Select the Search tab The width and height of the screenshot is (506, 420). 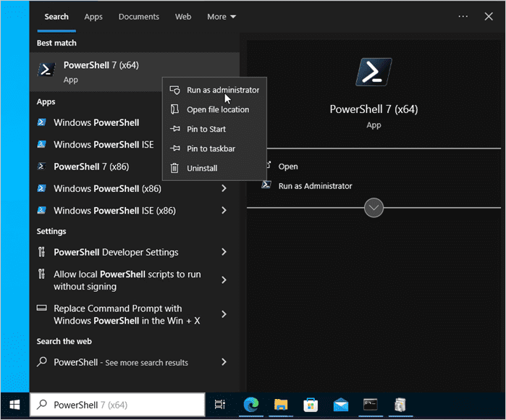click(56, 17)
